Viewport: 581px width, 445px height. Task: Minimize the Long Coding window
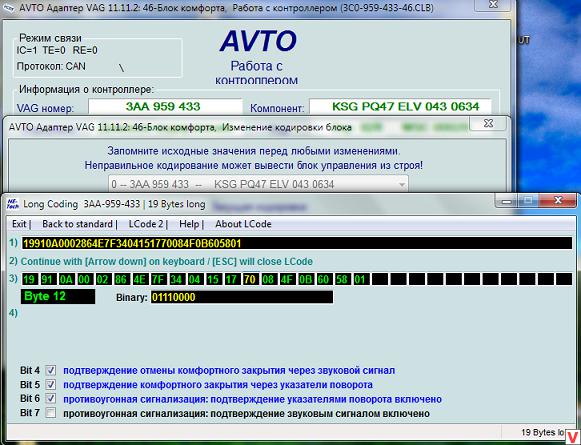pyautogui.click(x=506, y=201)
